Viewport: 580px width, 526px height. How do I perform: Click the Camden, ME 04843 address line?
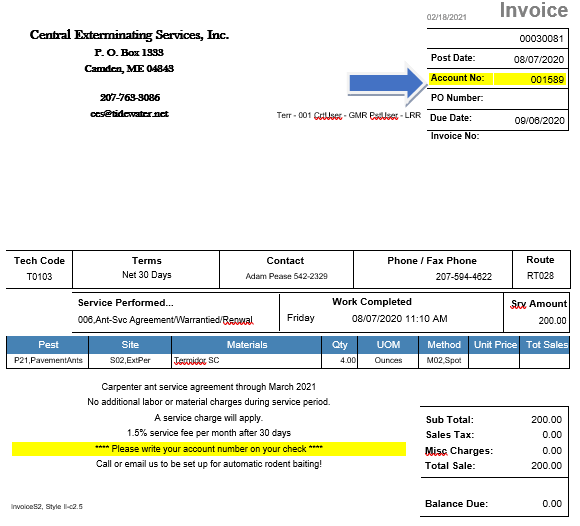(129, 69)
